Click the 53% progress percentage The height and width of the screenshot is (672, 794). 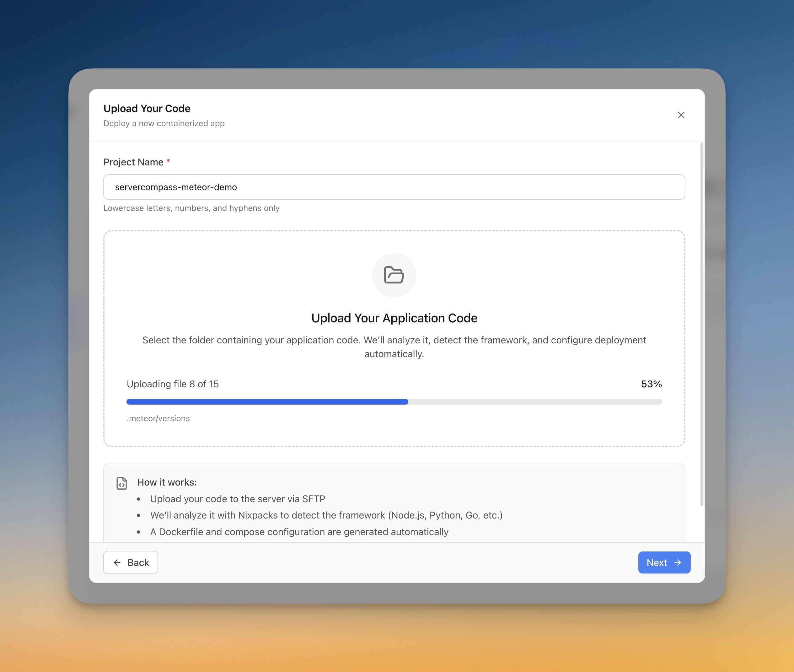(651, 384)
